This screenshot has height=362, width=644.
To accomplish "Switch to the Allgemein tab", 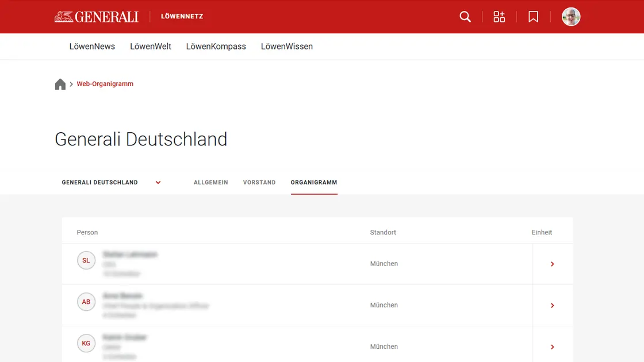I will pyautogui.click(x=211, y=182).
